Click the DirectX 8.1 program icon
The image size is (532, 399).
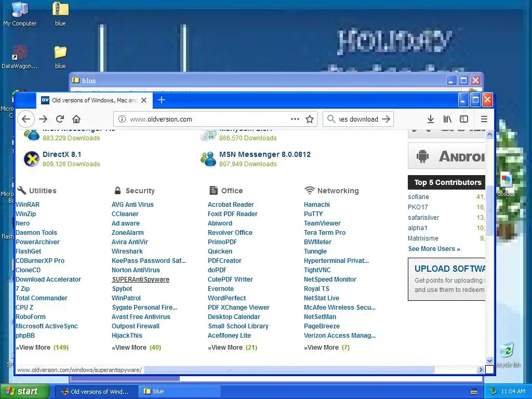[32, 159]
